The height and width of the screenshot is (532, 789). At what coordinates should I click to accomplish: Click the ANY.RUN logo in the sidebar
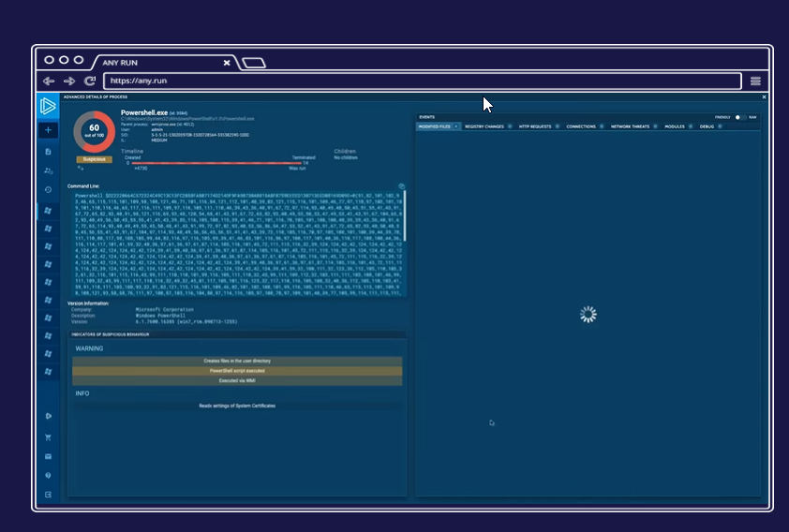tap(48, 106)
